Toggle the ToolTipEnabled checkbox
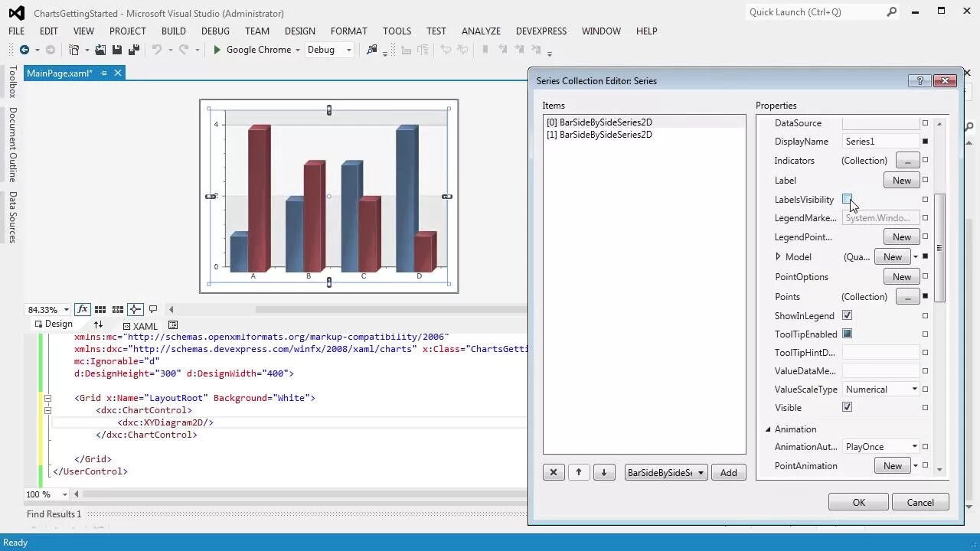This screenshot has height=551, width=980. tap(847, 334)
